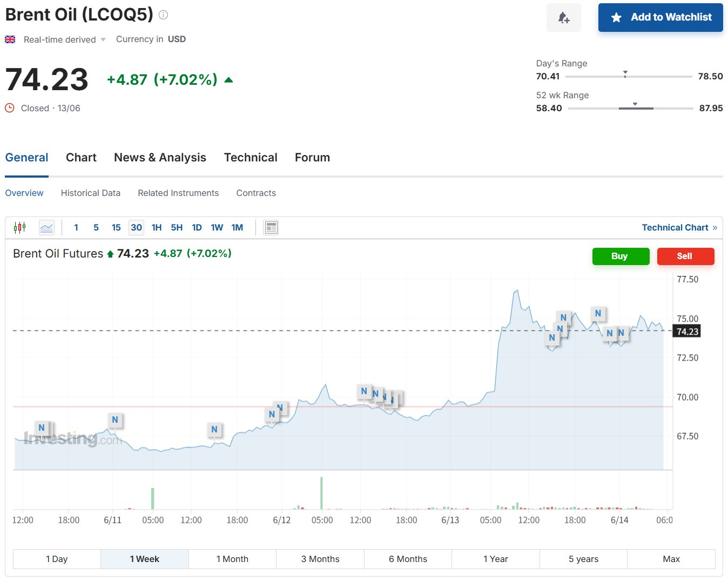
Task: Click the red clock Closed icon
Action: click(10, 108)
